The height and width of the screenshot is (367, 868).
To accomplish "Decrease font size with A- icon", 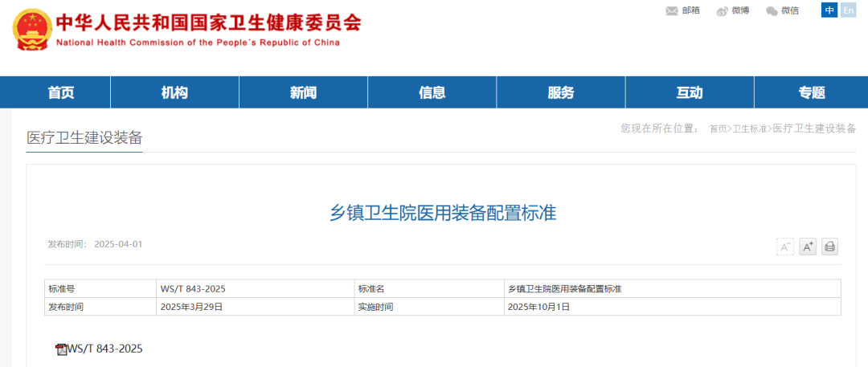I will pos(785,247).
